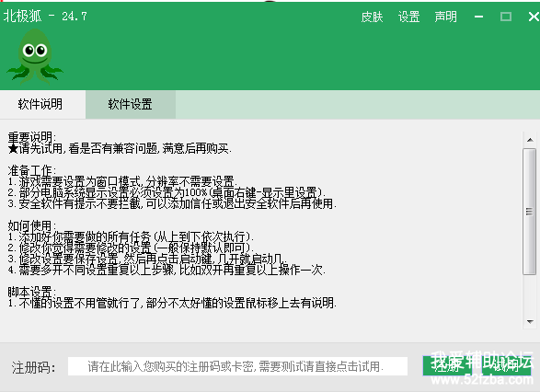The image size is (540, 392).
Task: Maximize the 北极狐 window
Action: (x=506, y=17)
